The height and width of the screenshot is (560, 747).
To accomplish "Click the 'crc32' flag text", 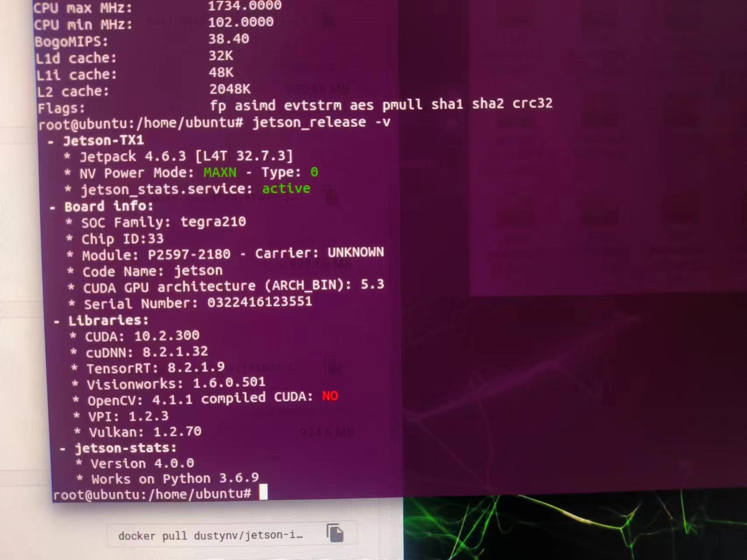I will (x=532, y=103).
